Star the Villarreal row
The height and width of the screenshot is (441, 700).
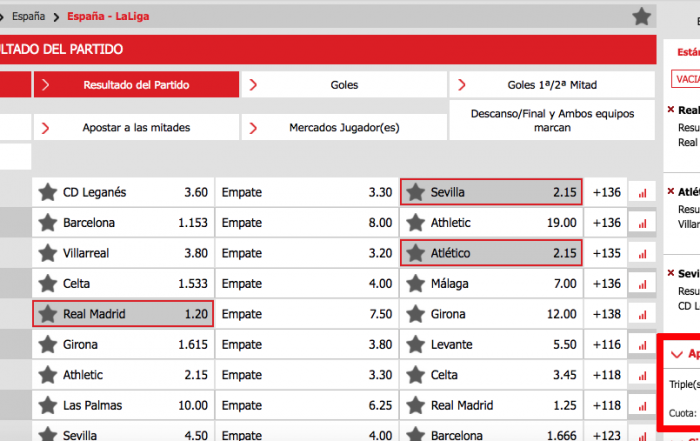tap(48, 253)
